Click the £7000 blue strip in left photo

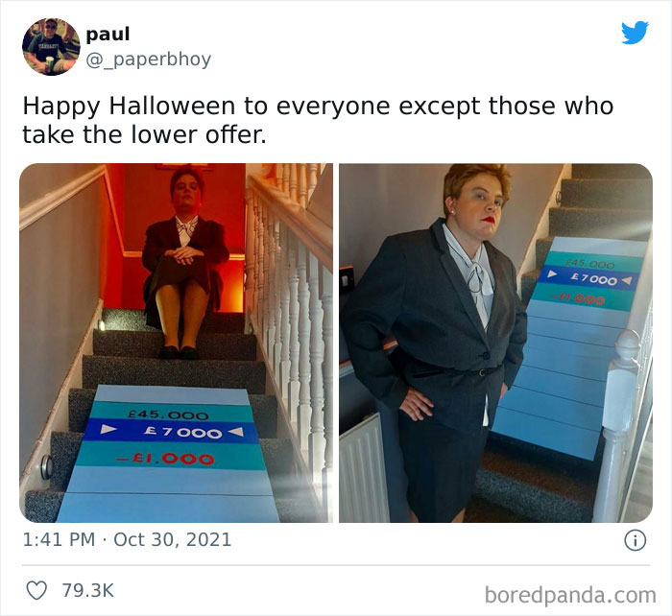[171, 431]
